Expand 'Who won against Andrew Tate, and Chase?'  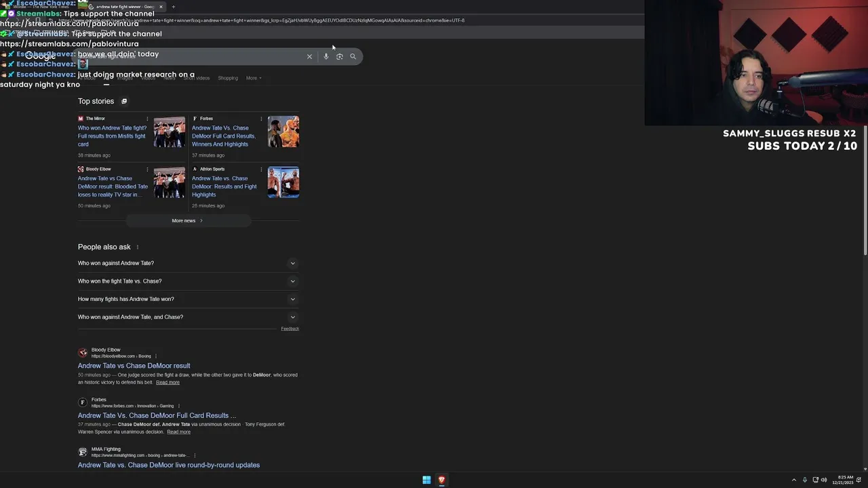[x=189, y=317]
